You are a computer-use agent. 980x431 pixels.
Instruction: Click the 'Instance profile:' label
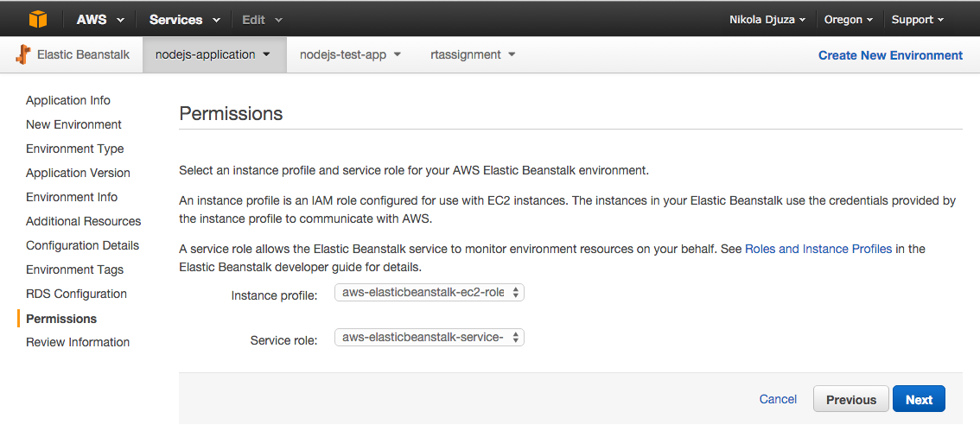click(274, 295)
